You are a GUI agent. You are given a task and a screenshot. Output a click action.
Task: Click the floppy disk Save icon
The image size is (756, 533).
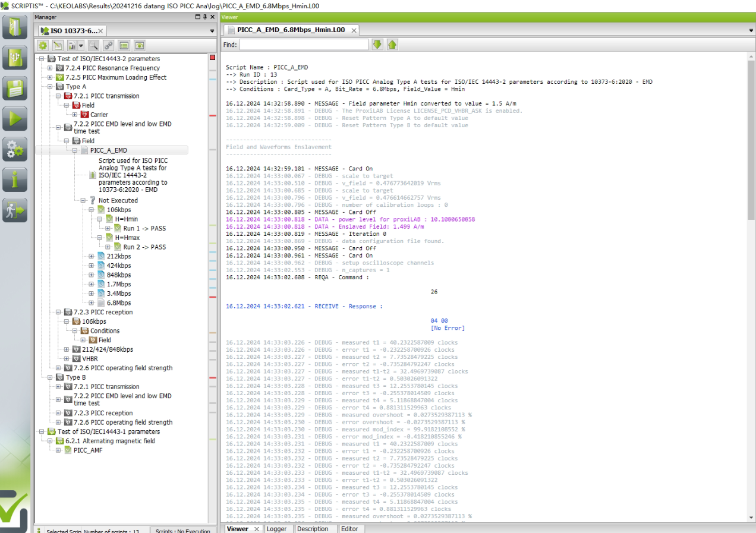tap(15, 88)
